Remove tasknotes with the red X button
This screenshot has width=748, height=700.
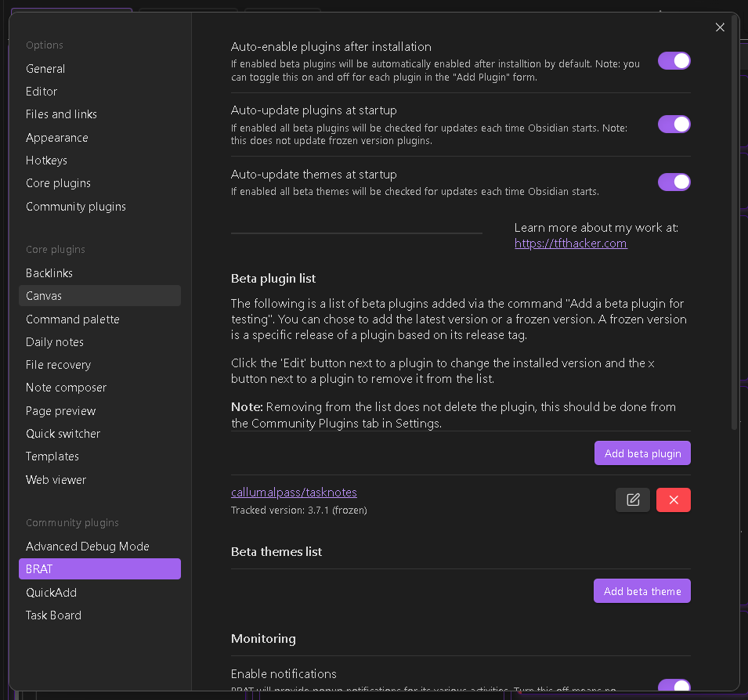[x=673, y=500]
